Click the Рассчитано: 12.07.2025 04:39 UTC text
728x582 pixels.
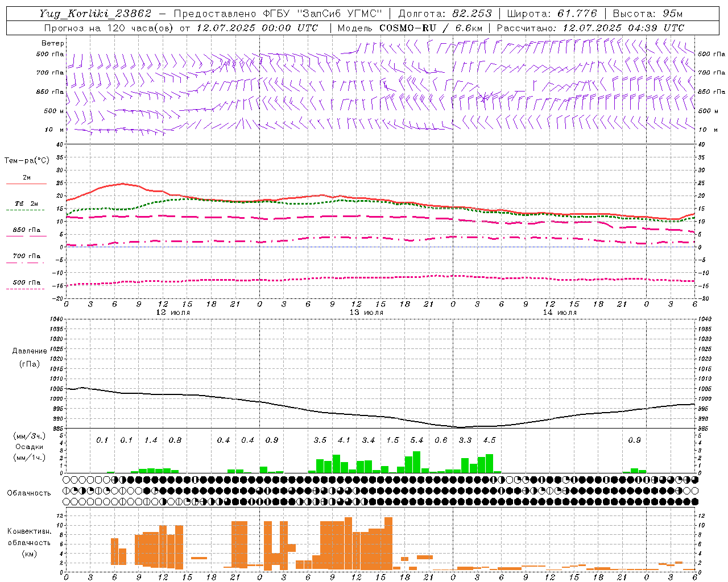coord(590,28)
